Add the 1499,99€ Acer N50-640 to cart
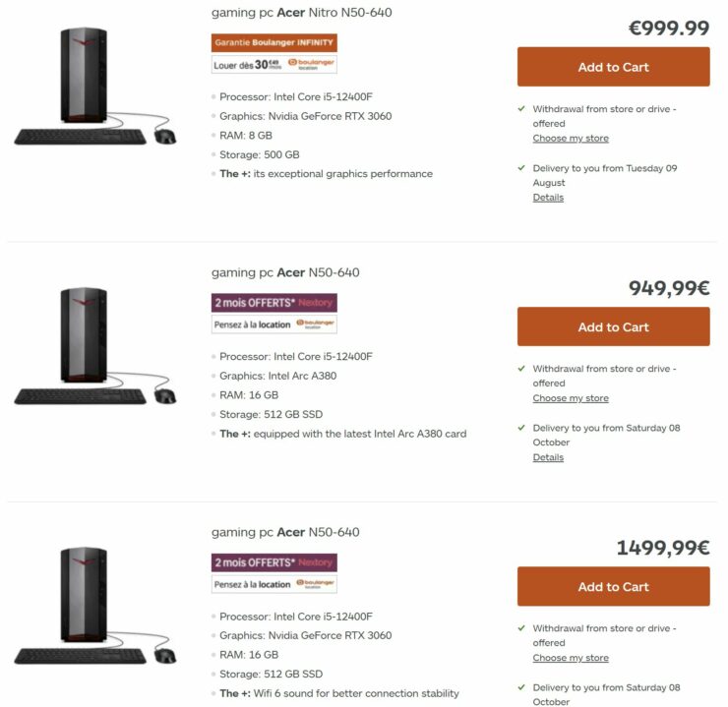728x707 pixels. (x=613, y=586)
